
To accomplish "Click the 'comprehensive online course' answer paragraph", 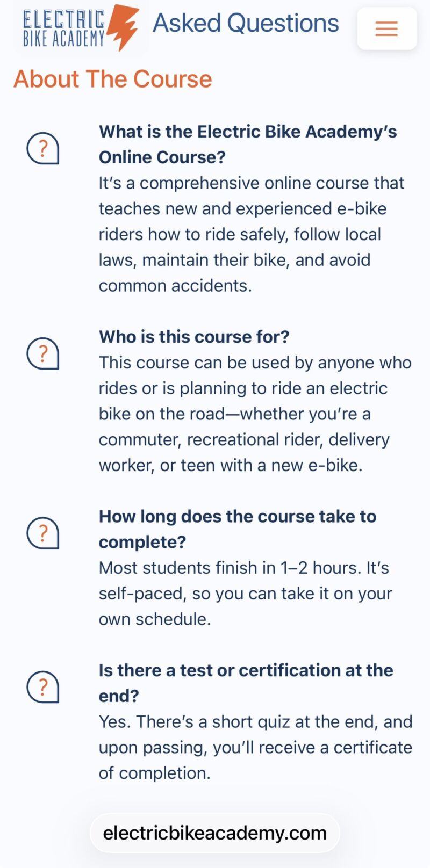I will 251,234.
